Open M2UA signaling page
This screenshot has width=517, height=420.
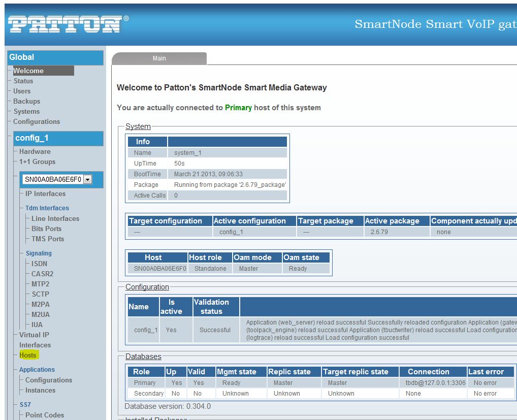[x=41, y=315]
